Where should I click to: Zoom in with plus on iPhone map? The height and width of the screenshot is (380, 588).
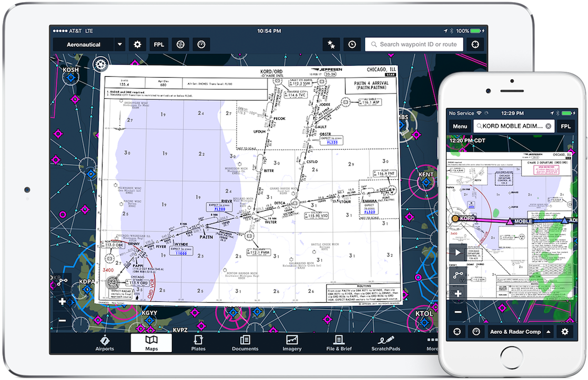tap(458, 293)
